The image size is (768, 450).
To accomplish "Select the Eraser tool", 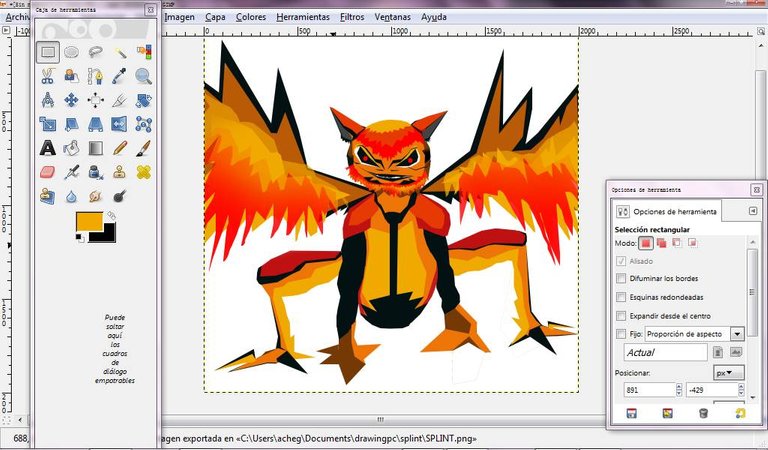I will (x=48, y=172).
